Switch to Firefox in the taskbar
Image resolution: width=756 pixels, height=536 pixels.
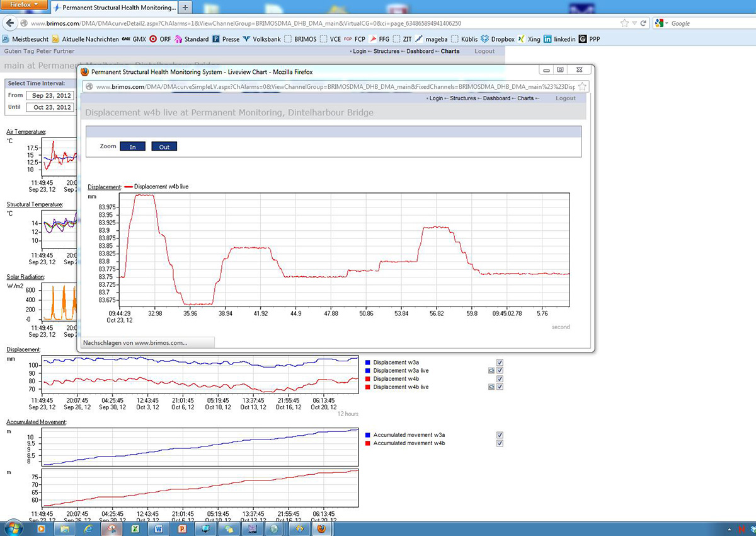pyautogui.click(x=321, y=528)
